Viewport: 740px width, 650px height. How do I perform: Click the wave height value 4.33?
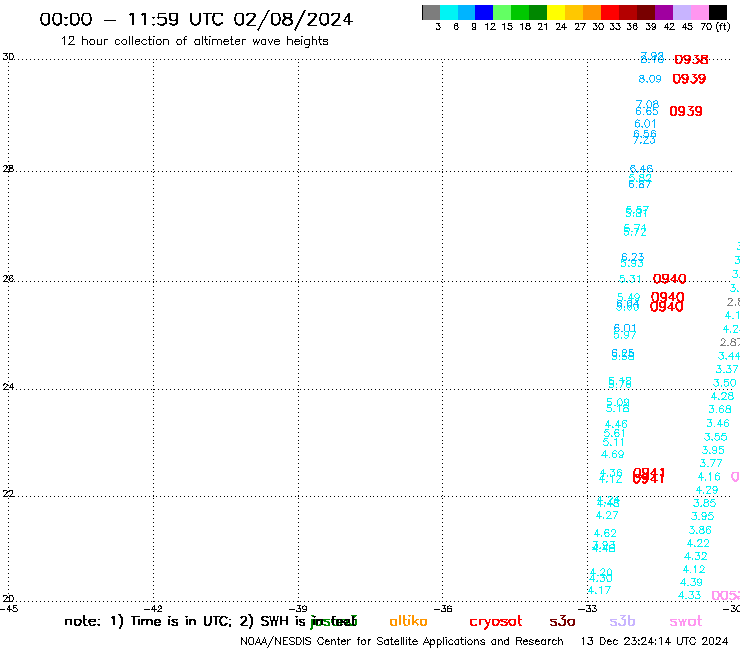point(690,595)
